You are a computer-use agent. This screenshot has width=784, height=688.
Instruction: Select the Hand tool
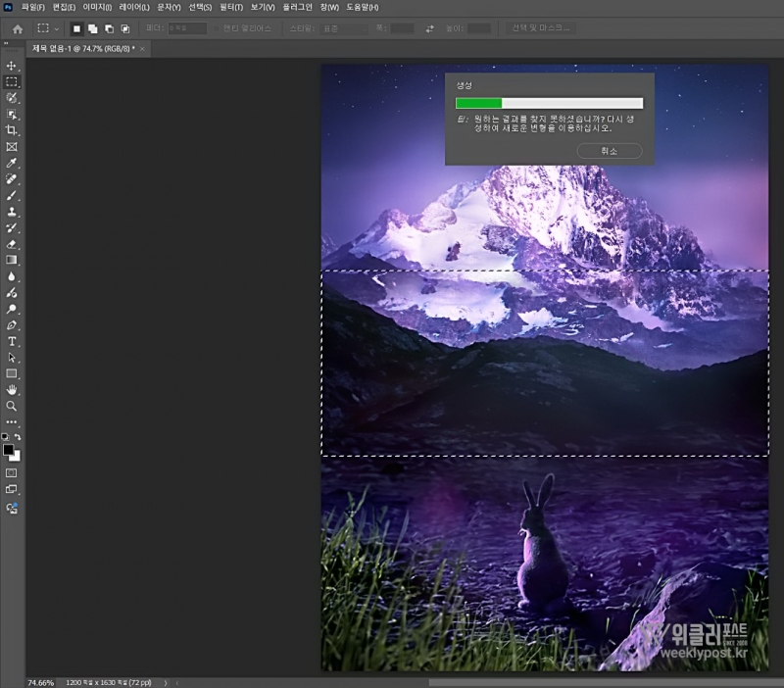12,389
